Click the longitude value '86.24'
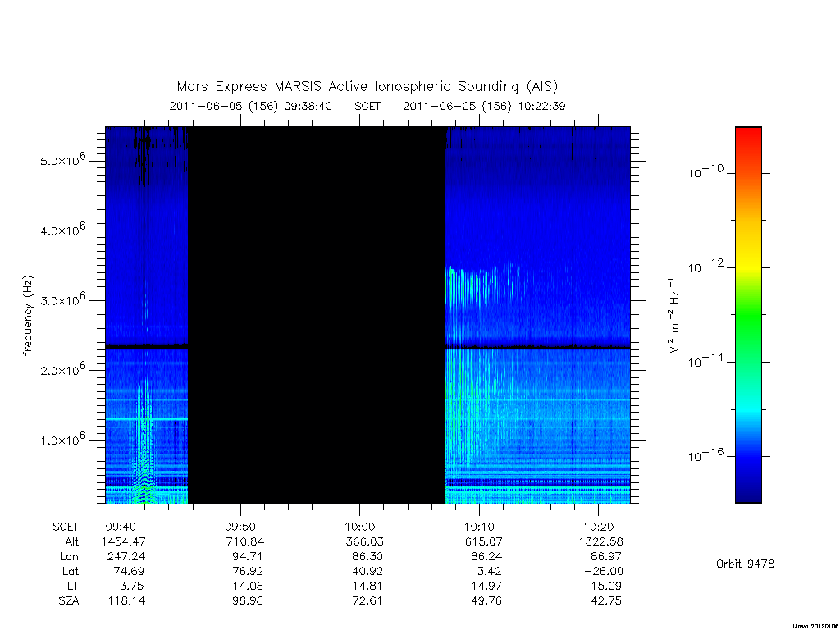 pos(487,557)
